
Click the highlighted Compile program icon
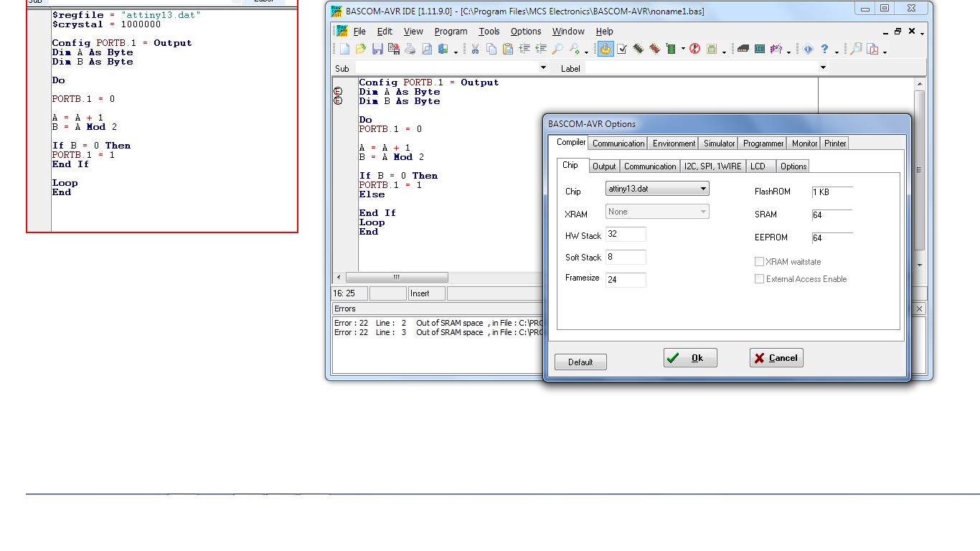click(x=606, y=49)
